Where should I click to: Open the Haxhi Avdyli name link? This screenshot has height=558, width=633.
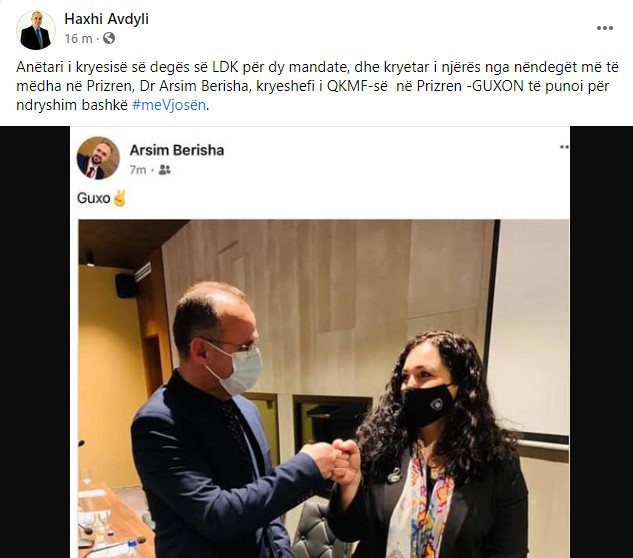107,19
